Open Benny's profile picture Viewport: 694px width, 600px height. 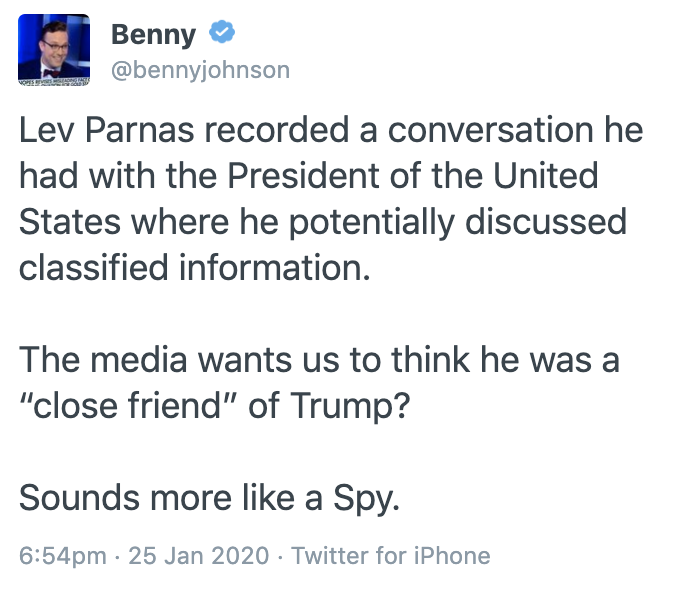pos(54,50)
